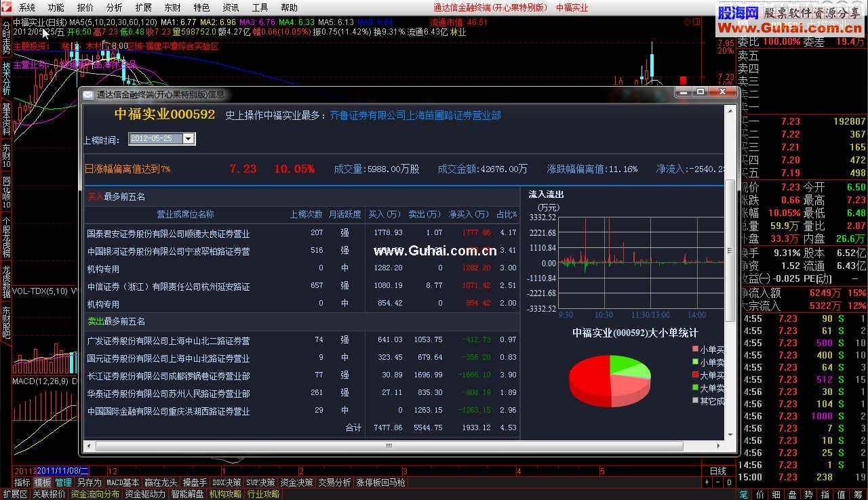Switch to 行业攻略 tab
The width and height of the screenshot is (868, 500).
point(263,494)
